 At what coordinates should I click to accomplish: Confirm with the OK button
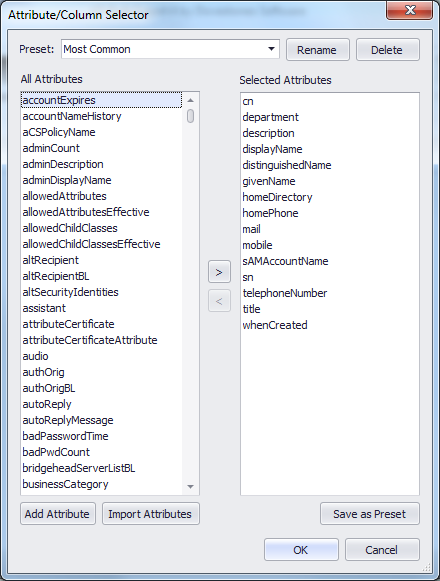(301, 550)
